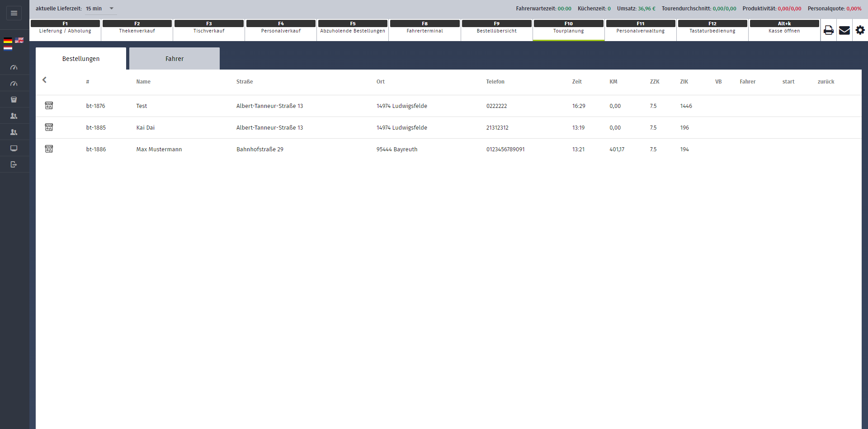
Task: Open the upper users sidebar icon
Action: click(x=14, y=116)
